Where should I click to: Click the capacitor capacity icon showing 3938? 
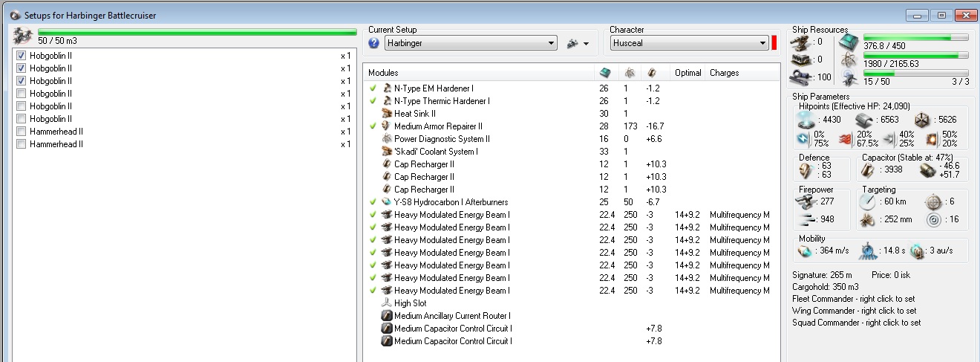(866, 170)
